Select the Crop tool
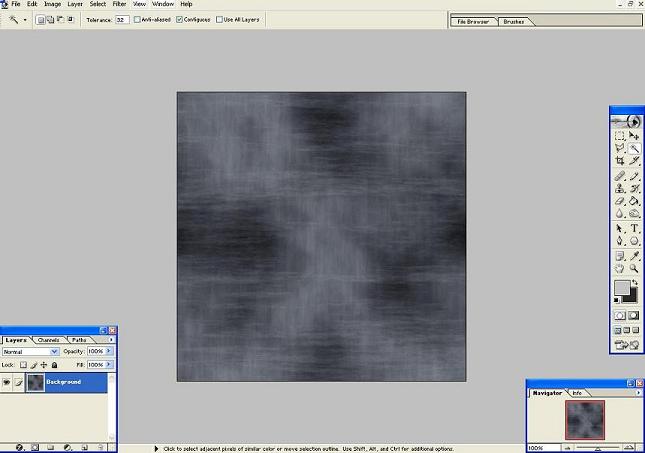The image size is (645, 453). pyautogui.click(x=620, y=161)
